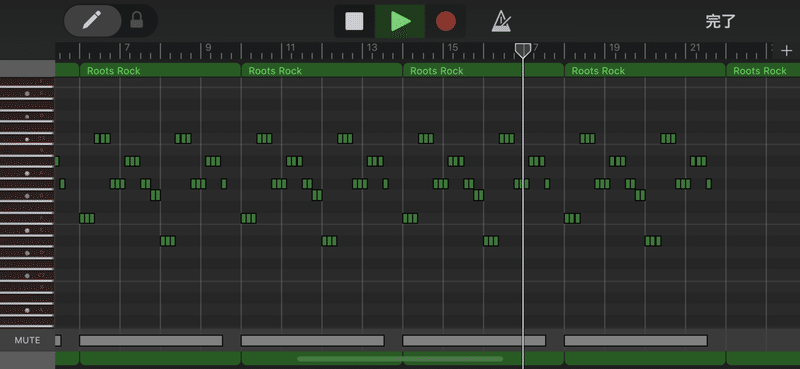The height and width of the screenshot is (369, 800).
Task: Select the Roots Rock region starting near bar 11
Action: pos(321,70)
